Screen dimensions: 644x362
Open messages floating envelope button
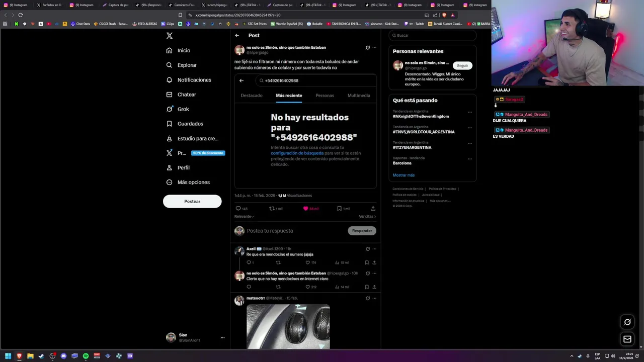coord(627,339)
